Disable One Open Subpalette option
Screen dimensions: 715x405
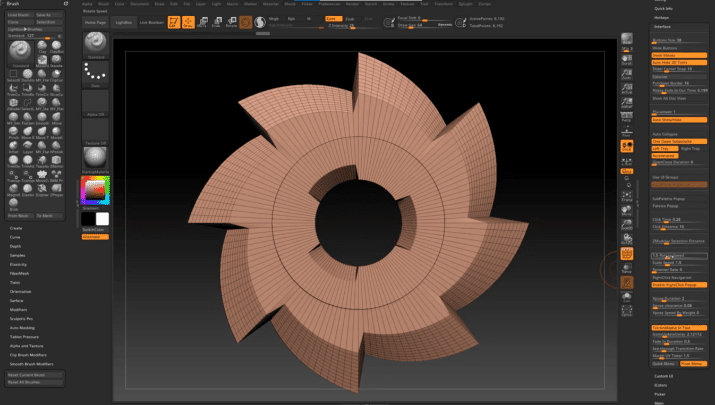click(x=679, y=141)
